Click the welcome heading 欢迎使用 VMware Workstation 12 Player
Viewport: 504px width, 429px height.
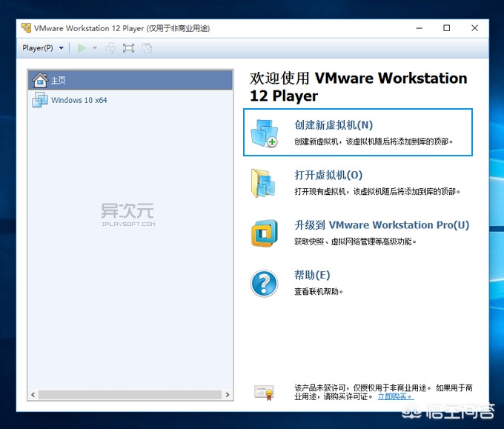[359, 87]
